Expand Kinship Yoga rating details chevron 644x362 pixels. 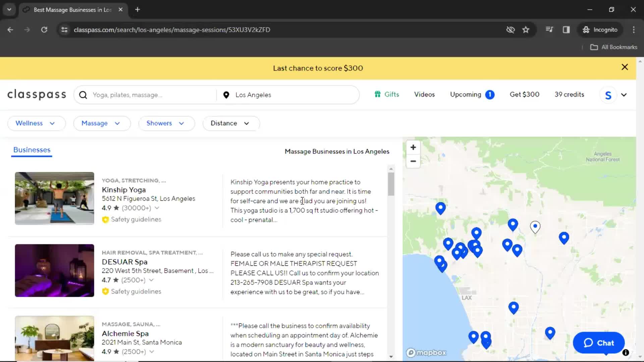coord(157,208)
